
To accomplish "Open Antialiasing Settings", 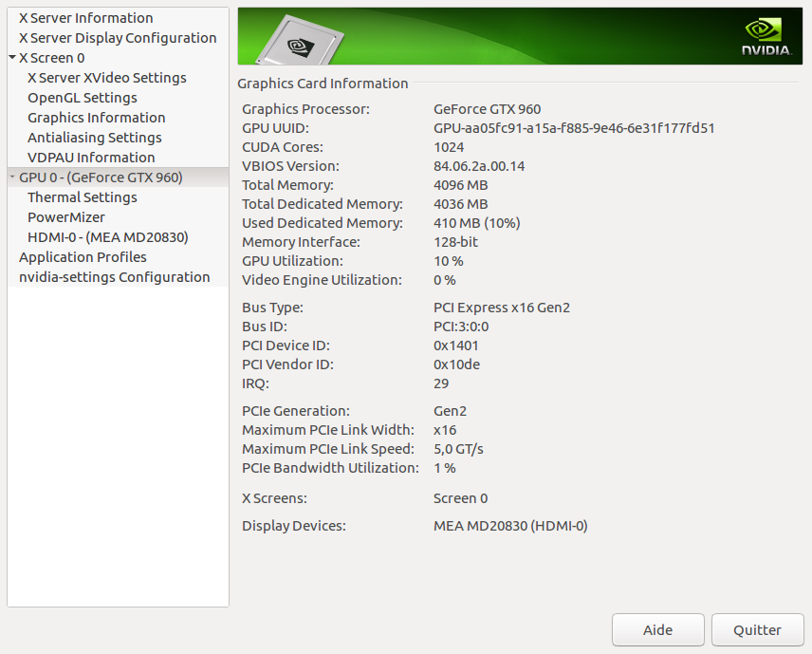I will (x=94, y=138).
